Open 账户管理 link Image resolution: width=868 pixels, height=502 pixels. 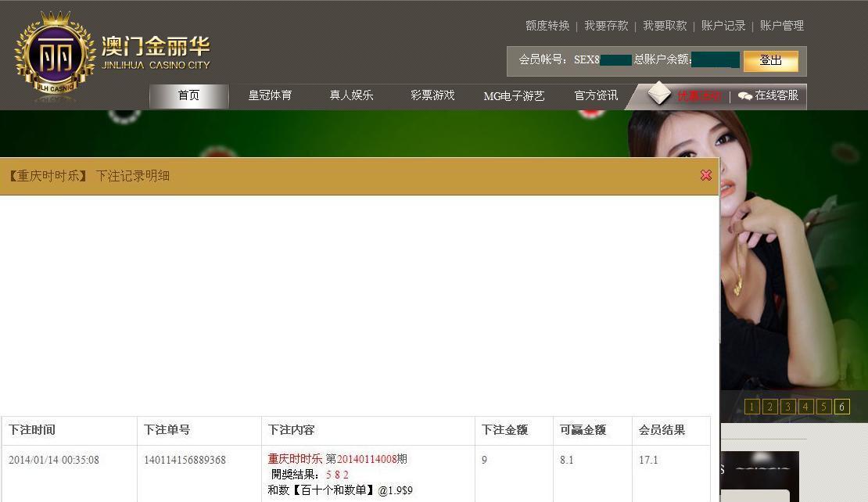click(782, 26)
